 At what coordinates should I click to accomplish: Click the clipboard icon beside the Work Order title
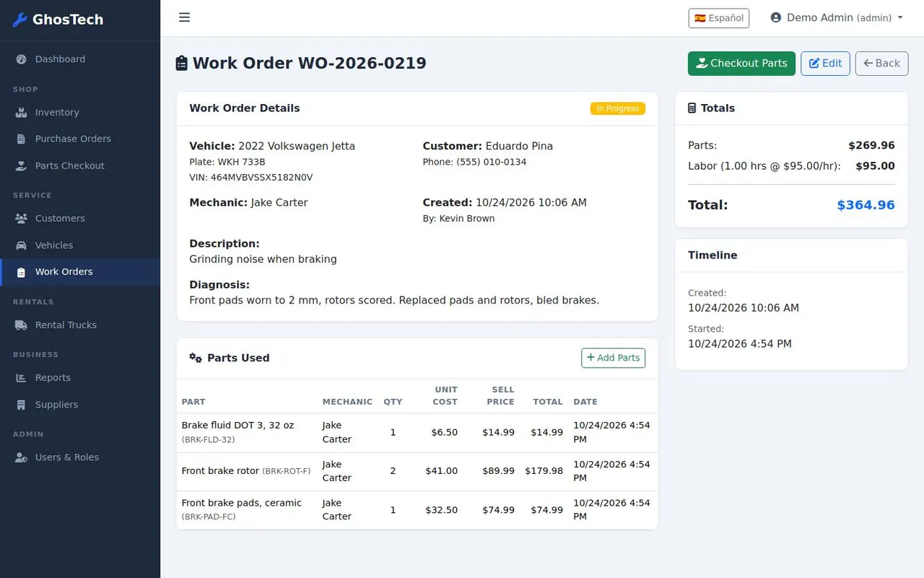click(x=182, y=64)
